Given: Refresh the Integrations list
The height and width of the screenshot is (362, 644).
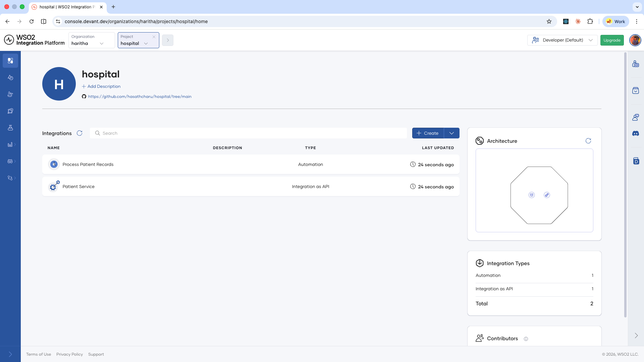Looking at the screenshot, I should click(79, 133).
